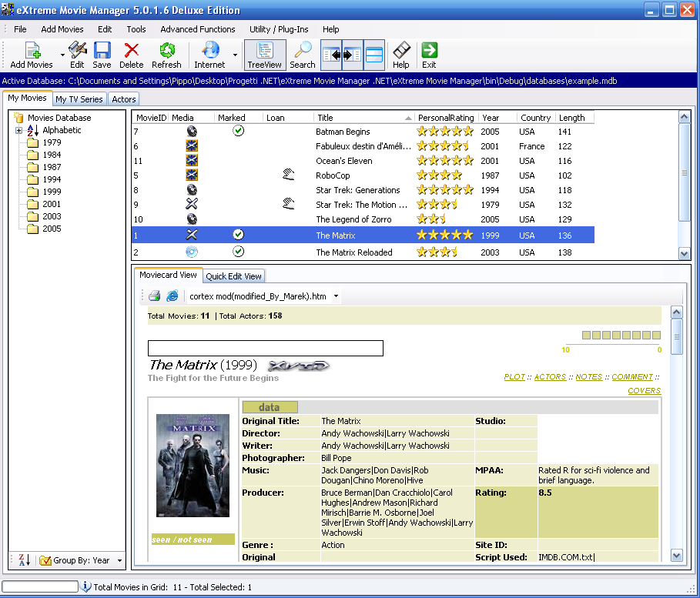Toggle Marked check for Batman Begins
700x598 pixels.
[x=238, y=132]
